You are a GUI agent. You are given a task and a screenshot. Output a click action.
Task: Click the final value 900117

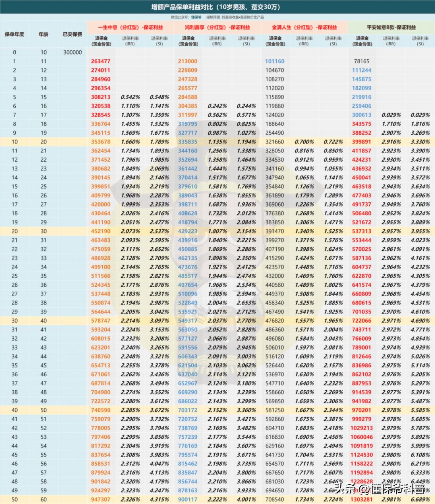[x=188, y=500]
